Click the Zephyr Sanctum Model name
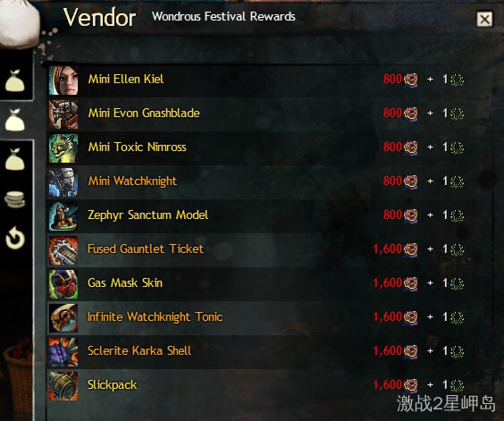 click(147, 215)
